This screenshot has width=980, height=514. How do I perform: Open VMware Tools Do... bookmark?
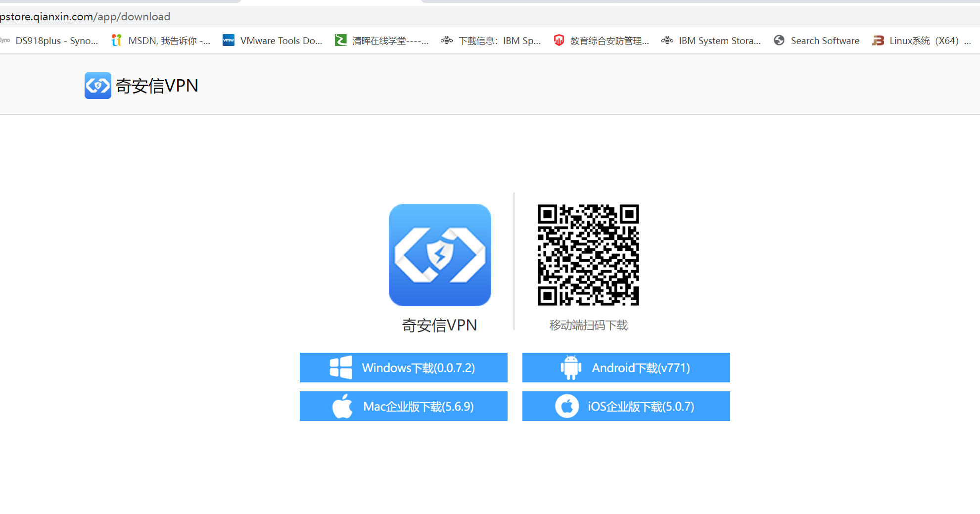pyautogui.click(x=273, y=41)
